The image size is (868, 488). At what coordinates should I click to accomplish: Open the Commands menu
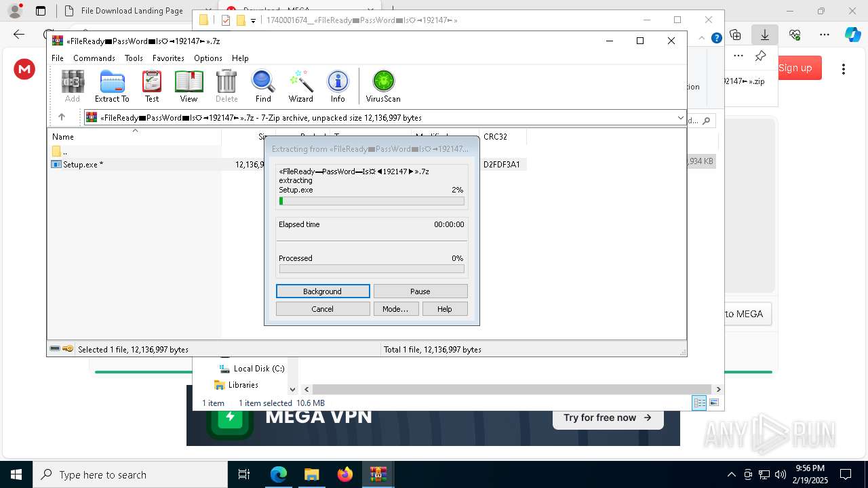point(94,58)
